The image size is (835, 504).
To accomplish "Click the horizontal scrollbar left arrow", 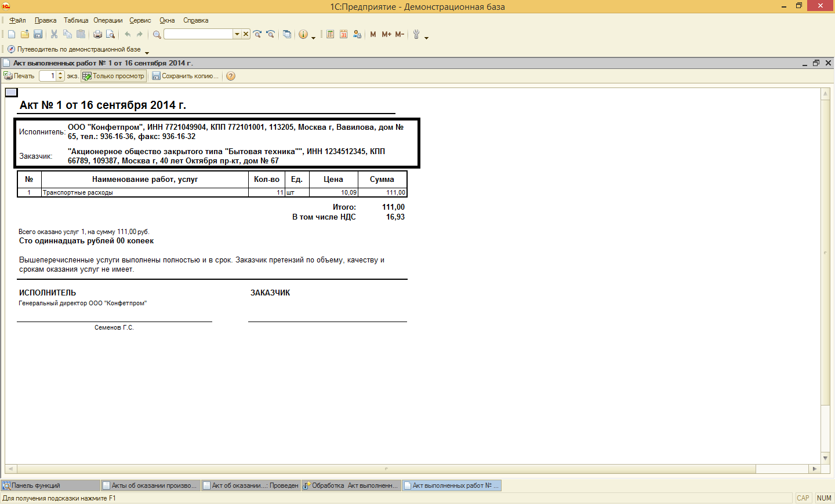I will (10, 469).
